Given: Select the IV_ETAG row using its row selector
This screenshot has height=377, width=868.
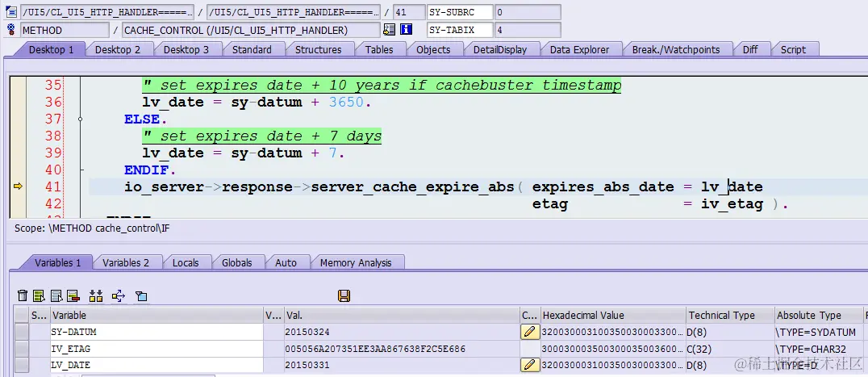Looking at the screenshot, I should [x=22, y=349].
